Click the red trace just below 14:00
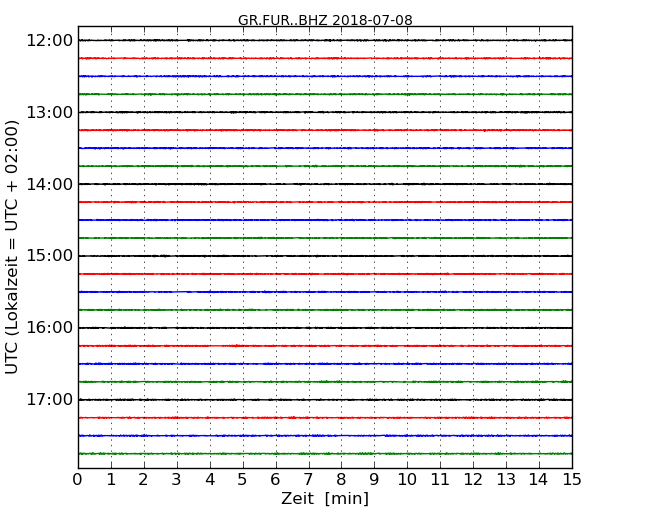 pyautogui.click(x=325, y=202)
